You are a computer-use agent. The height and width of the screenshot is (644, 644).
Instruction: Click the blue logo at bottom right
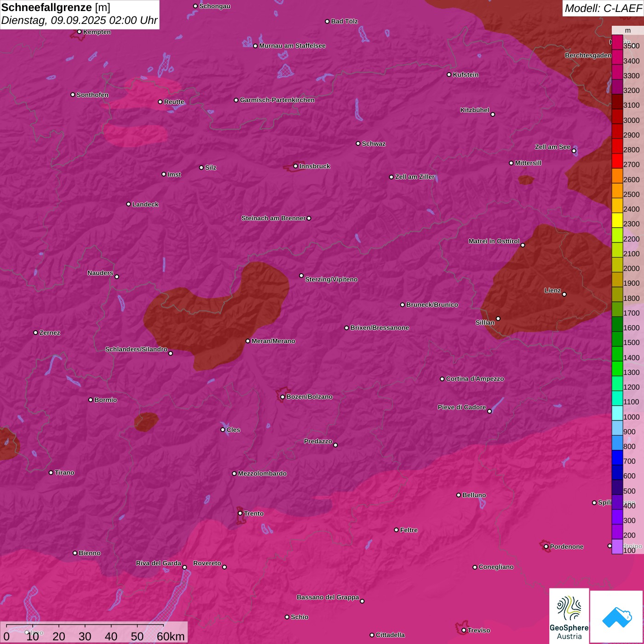point(617,616)
